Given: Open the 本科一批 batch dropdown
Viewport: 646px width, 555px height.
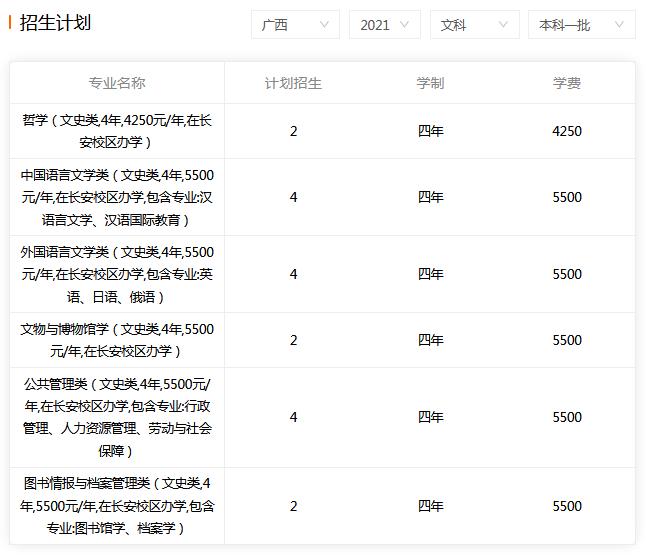Looking at the screenshot, I should tap(582, 25).
